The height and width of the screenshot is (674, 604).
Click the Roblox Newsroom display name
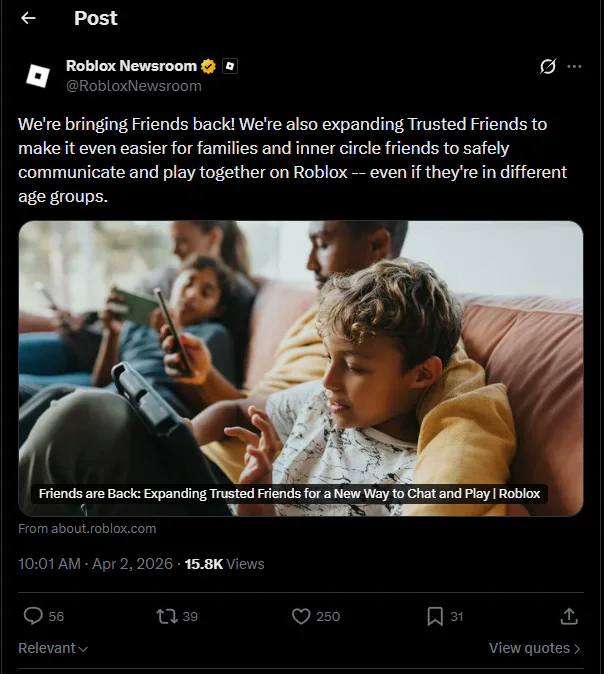point(131,66)
